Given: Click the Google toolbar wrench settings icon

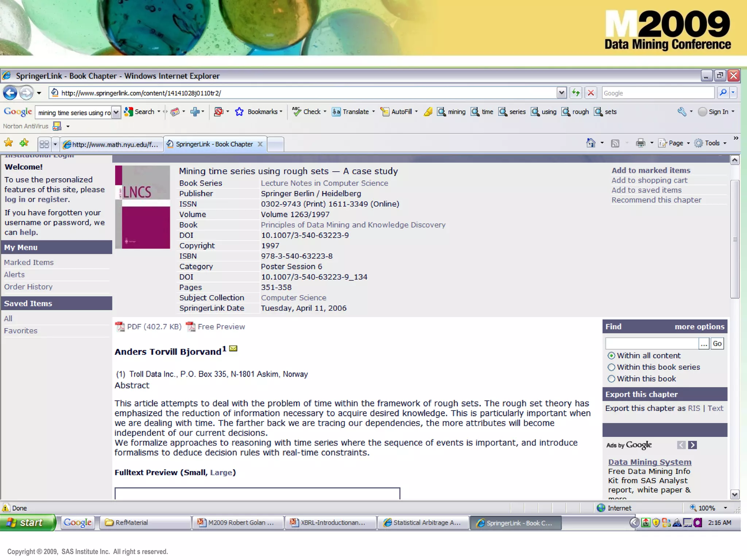Looking at the screenshot, I should (682, 112).
